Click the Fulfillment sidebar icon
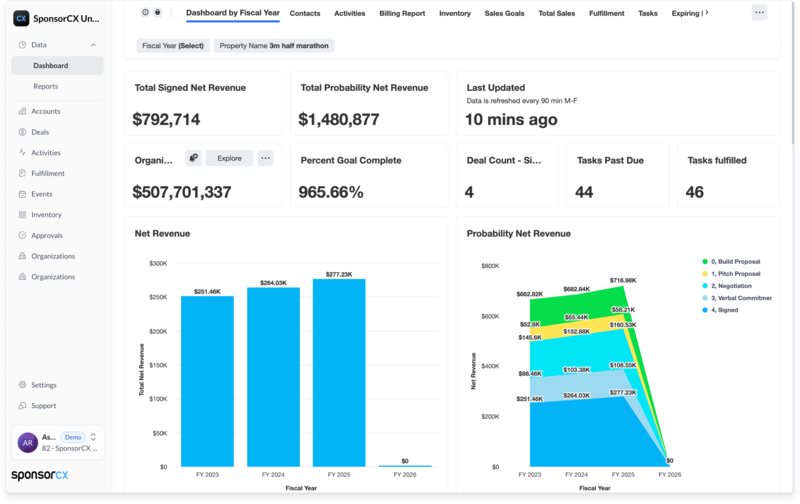 point(22,173)
